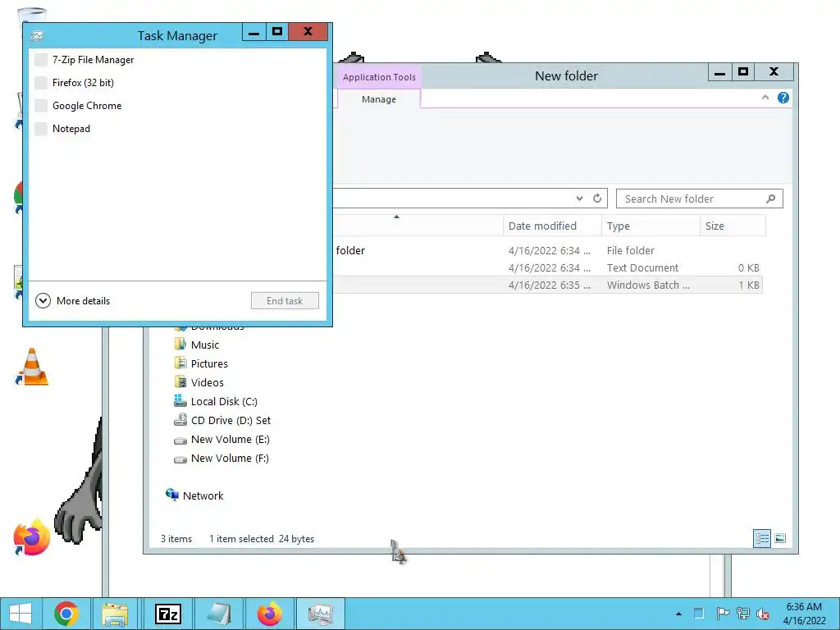Open VLC media player desktop shortcut
Screen dimensions: 840x630
[32, 367]
